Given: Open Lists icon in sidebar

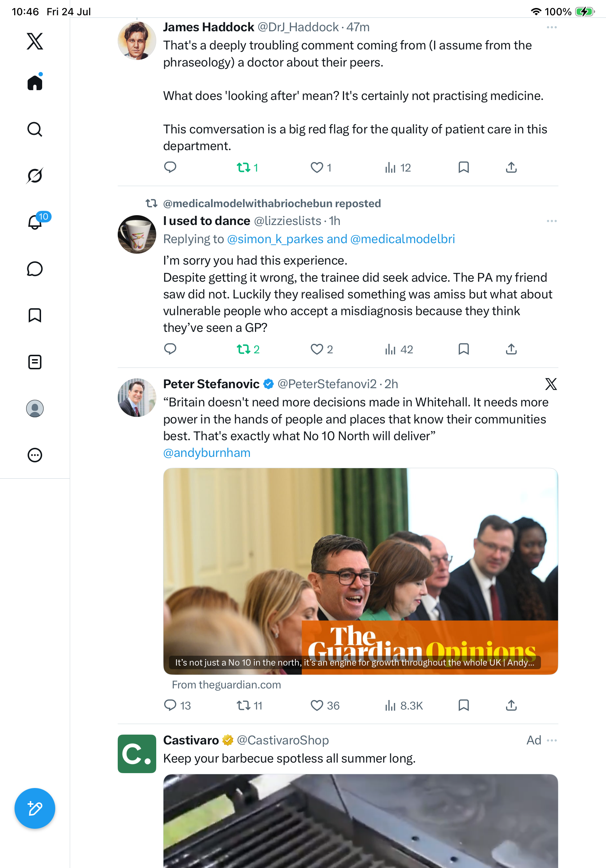Looking at the screenshot, I should [x=35, y=362].
